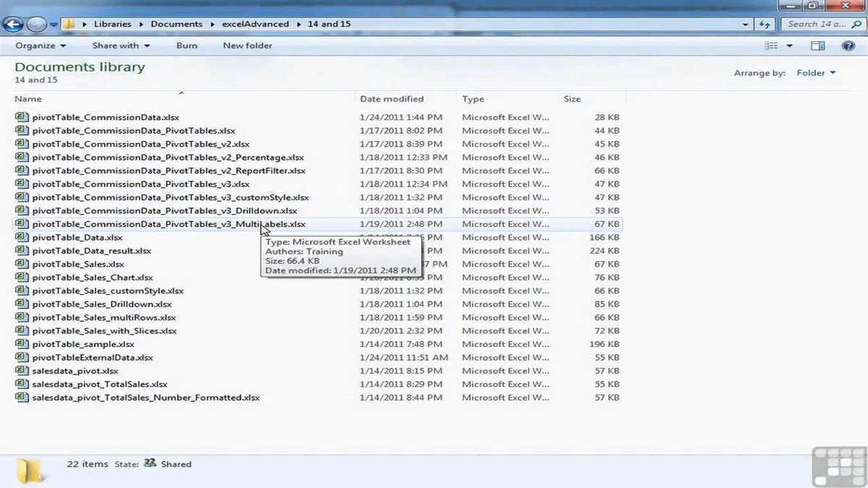Click the icon of pivotTable_CommissionData_PivotTables_v3_Drilldown.xlsx
The image size is (868, 488).
21,210
